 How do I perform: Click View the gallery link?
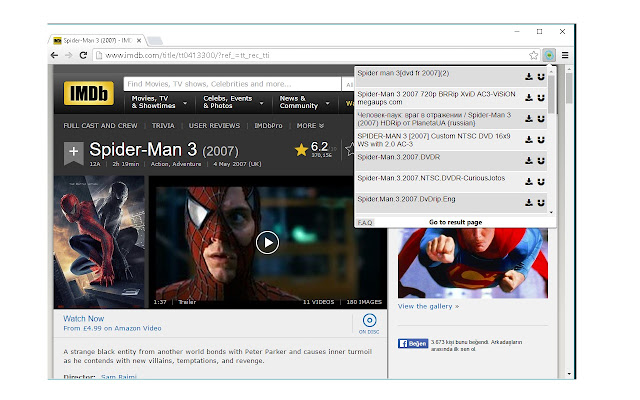[x=428, y=306]
